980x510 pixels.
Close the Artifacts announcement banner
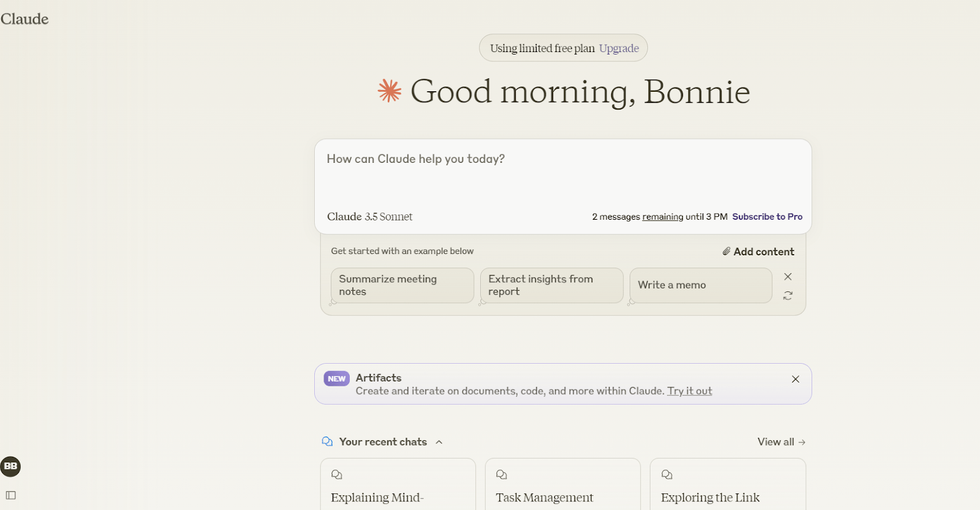tap(795, 380)
